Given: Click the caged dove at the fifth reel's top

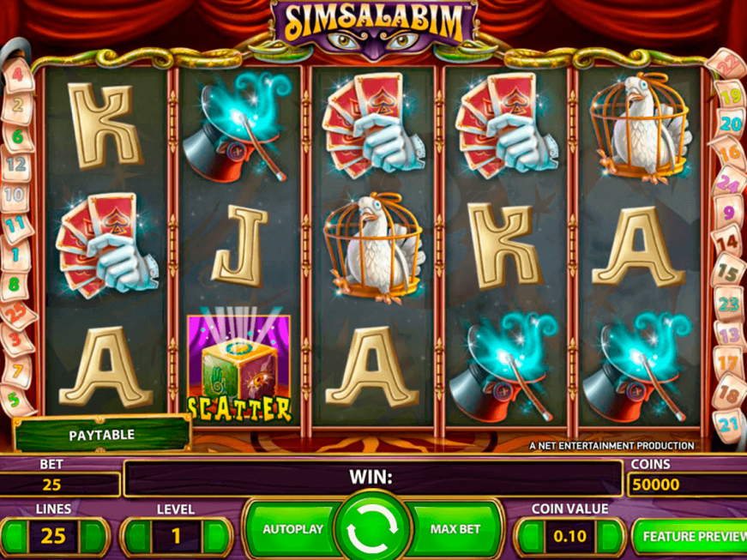Looking at the screenshot, I should (x=640, y=127).
